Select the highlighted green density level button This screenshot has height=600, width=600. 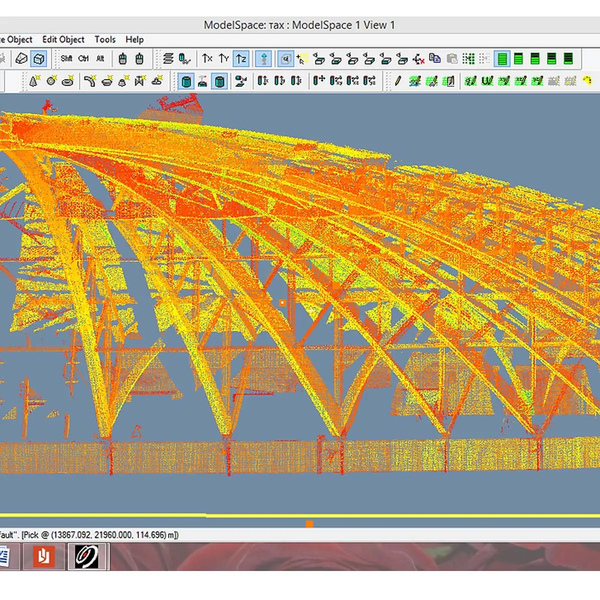pyautogui.click(x=502, y=59)
